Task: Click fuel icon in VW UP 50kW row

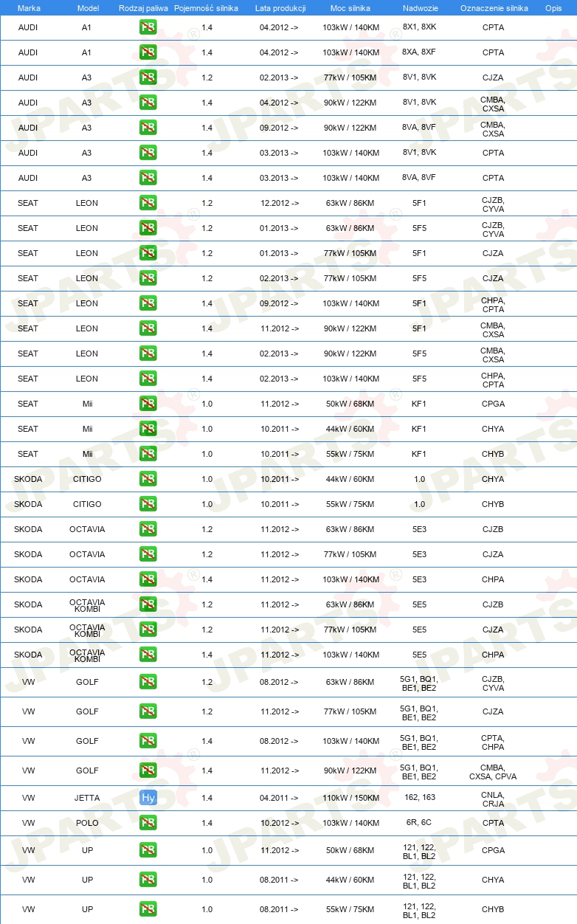Action: pos(148,850)
